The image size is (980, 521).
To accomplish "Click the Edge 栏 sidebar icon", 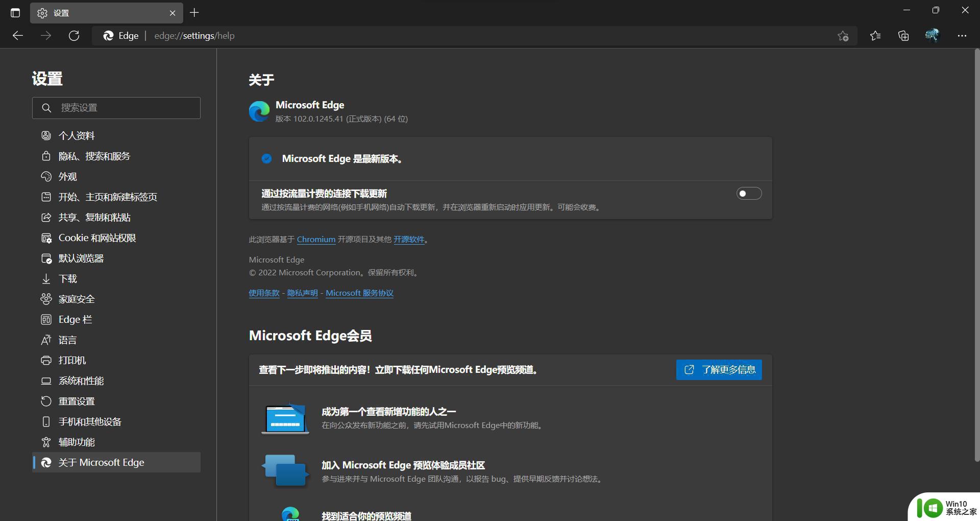I will pyautogui.click(x=46, y=320).
